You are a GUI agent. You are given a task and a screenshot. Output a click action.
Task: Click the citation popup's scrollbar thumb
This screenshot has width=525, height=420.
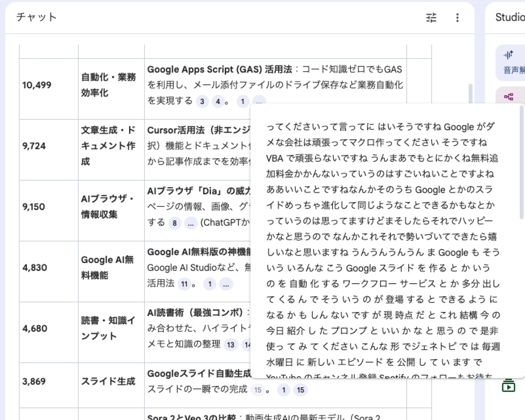pyautogui.click(x=521, y=162)
